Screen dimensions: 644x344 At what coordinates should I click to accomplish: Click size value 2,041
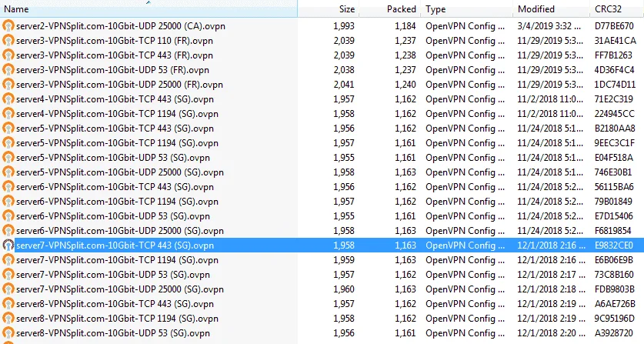point(344,85)
